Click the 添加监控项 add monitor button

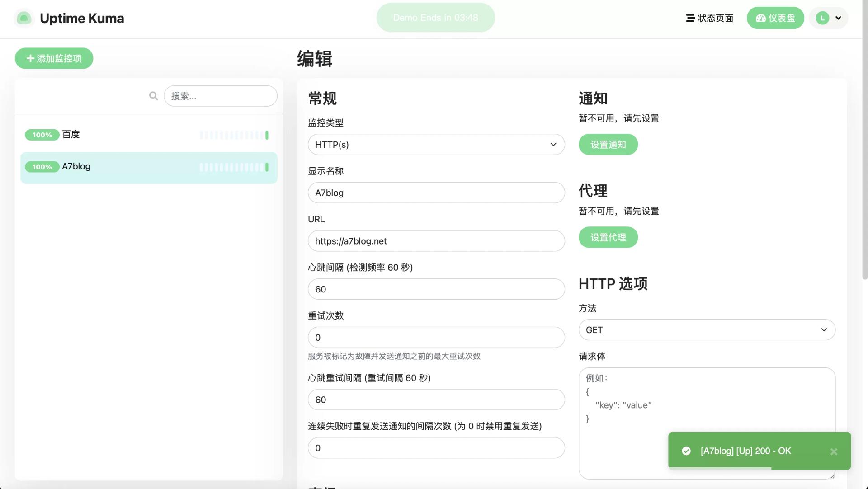click(54, 58)
